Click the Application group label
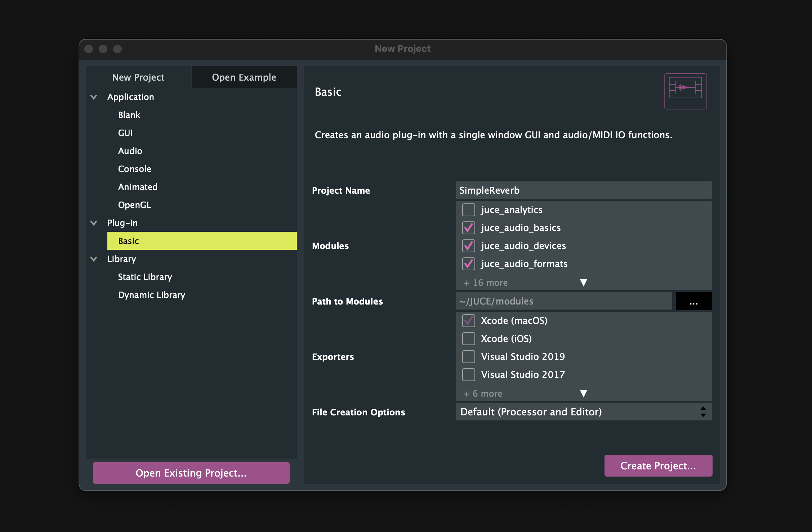812x532 pixels. click(130, 97)
